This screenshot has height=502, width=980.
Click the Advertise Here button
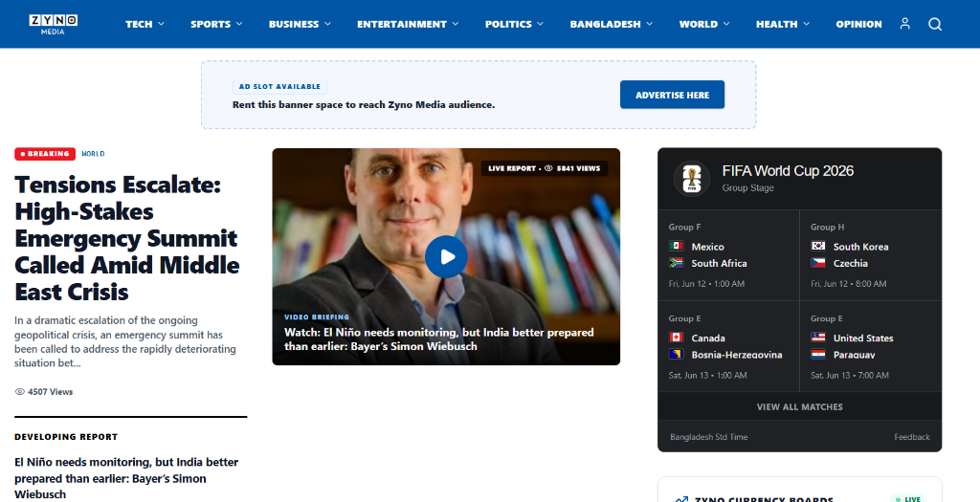pos(672,95)
